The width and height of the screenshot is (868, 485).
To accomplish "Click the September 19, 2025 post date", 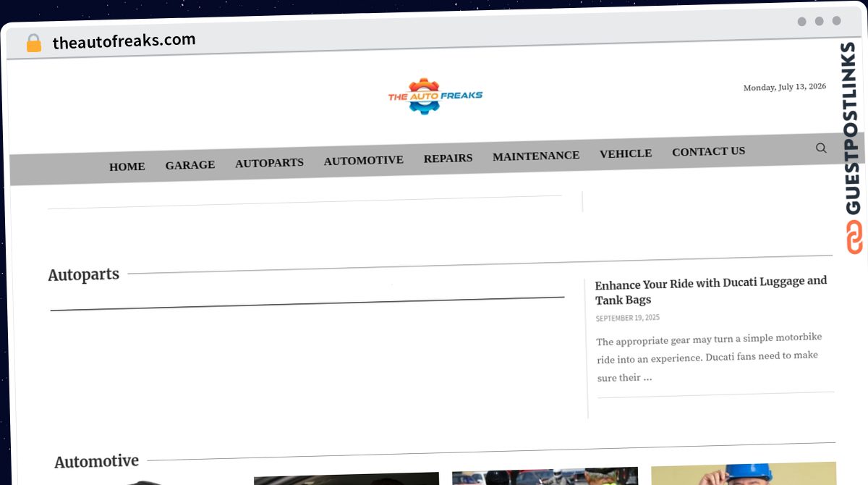I will pyautogui.click(x=627, y=318).
